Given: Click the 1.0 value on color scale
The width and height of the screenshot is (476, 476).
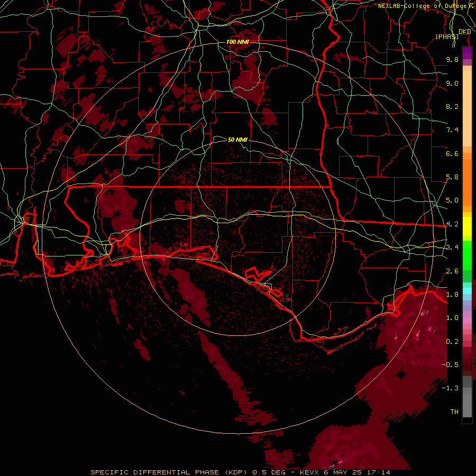Looking at the screenshot, I should tap(452, 318).
